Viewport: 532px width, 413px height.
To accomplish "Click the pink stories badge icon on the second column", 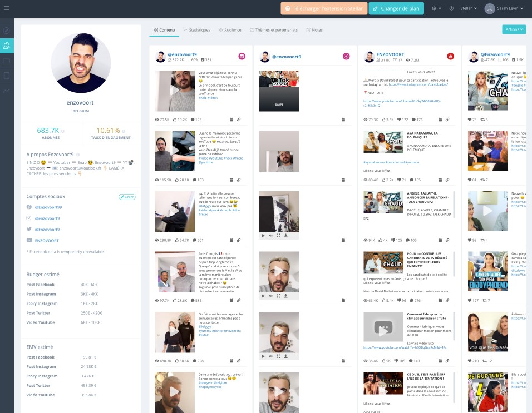I will click(x=346, y=57).
